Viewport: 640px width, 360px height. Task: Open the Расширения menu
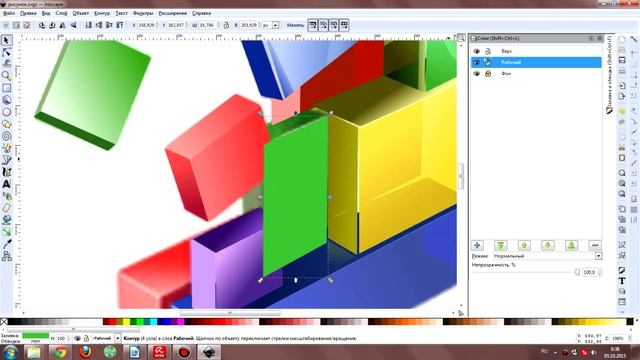[173, 13]
